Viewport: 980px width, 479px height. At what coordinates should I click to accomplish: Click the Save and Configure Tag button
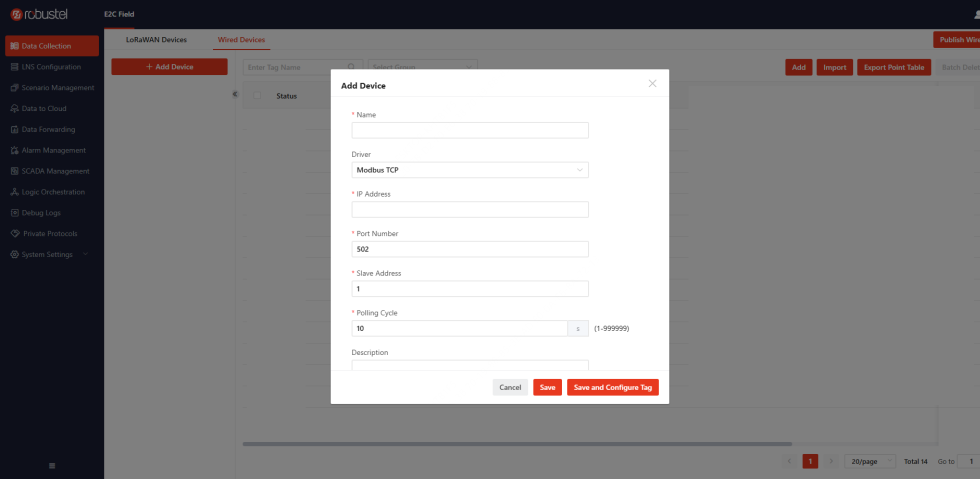[612, 388]
